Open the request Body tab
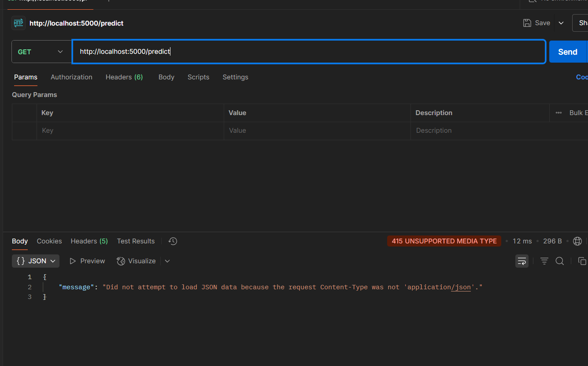Screen dimensions: 588x366 (x=166, y=77)
